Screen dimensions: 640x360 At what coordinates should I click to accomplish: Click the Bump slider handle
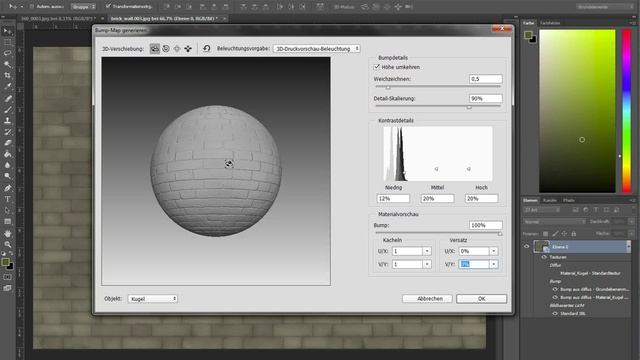pyautogui.click(x=500, y=234)
